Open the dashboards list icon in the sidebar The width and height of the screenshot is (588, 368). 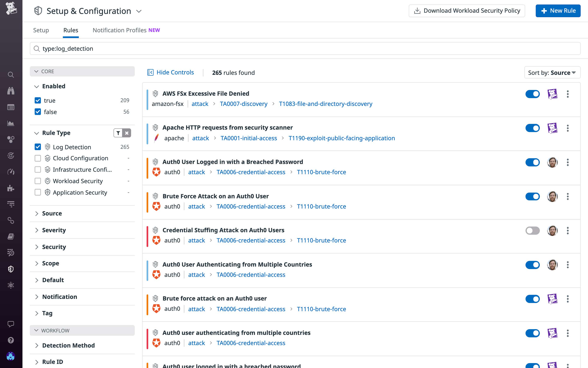pyautogui.click(x=11, y=107)
